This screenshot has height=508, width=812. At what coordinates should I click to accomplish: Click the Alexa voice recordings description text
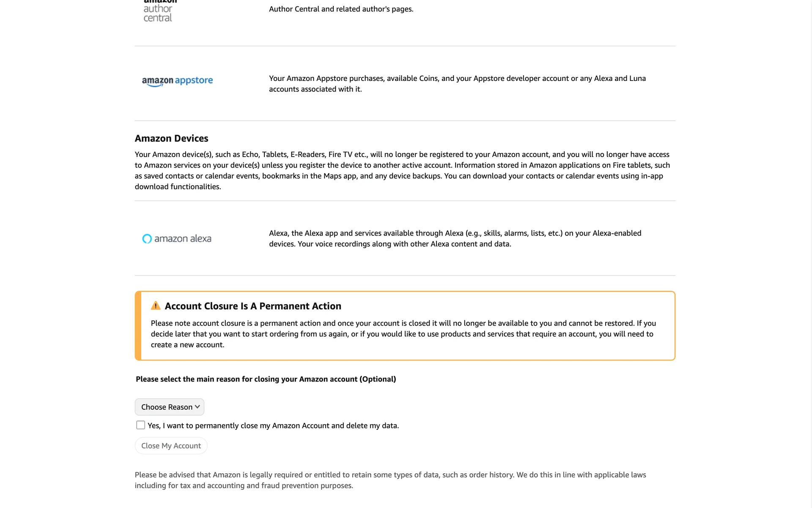point(455,239)
